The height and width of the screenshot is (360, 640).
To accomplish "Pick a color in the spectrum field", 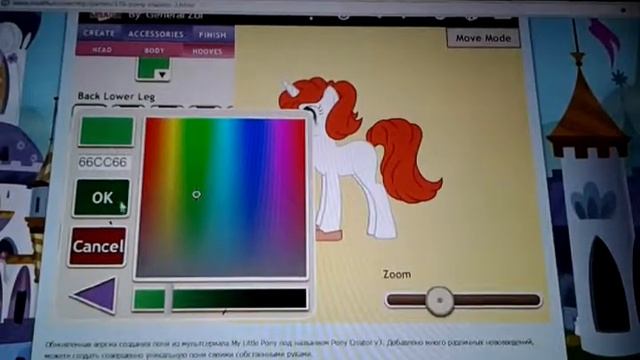I will [221, 198].
